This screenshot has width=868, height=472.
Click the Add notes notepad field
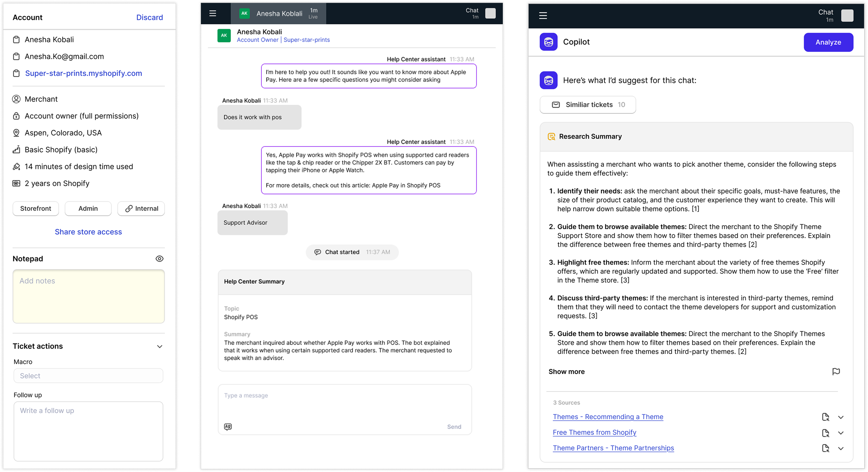[x=89, y=296]
